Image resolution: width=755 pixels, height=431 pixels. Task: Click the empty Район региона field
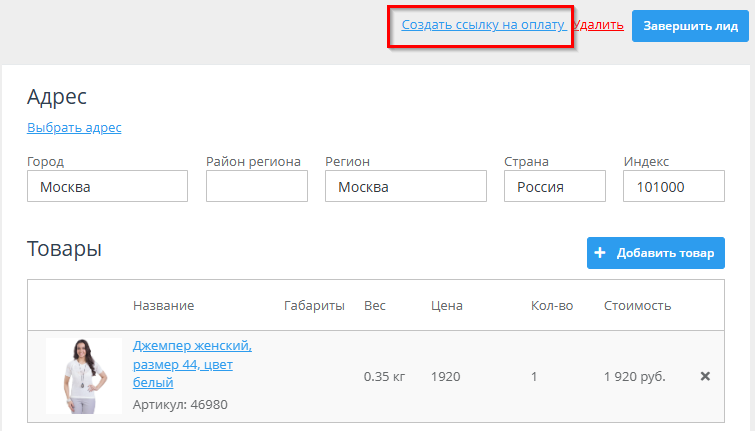pyautogui.click(x=256, y=187)
